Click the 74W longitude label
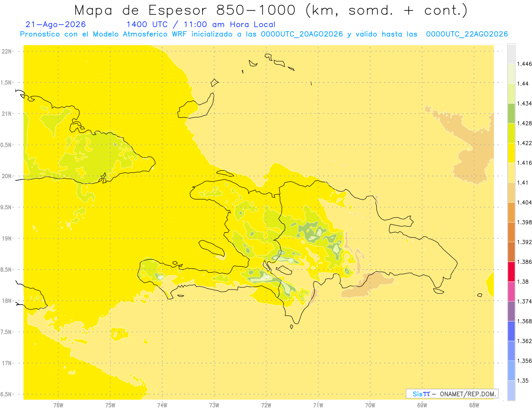532x411 pixels. coord(162,405)
